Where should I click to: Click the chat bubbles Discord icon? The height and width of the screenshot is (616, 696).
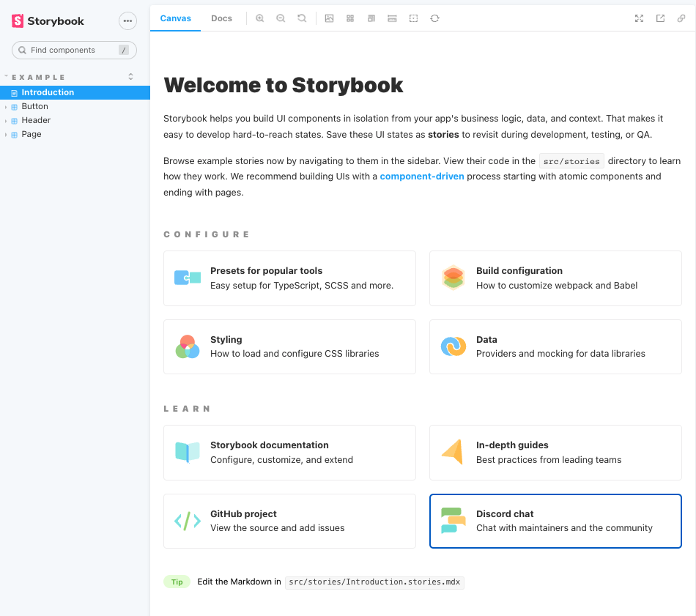pyautogui.click(x=453, y=521)
